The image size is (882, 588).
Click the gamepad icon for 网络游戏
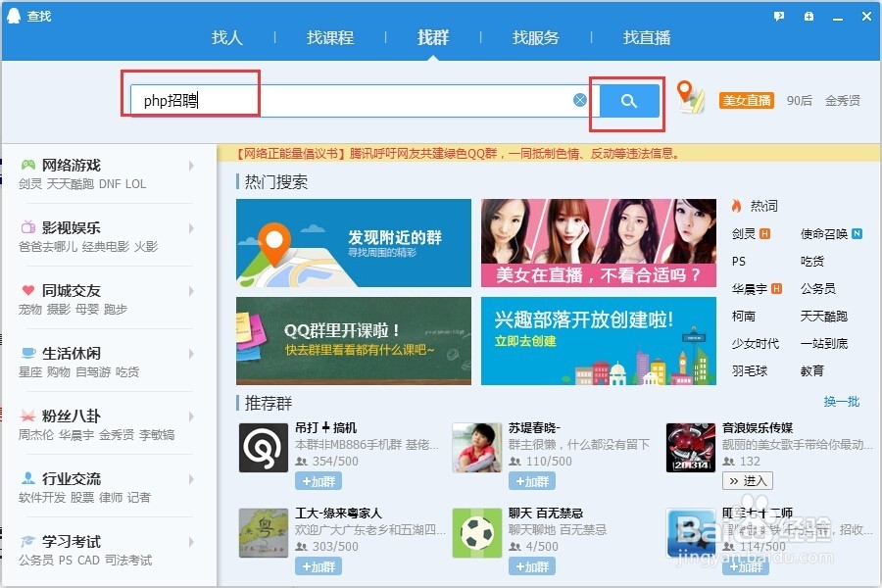pyautogui.click(x=28, y=165)
